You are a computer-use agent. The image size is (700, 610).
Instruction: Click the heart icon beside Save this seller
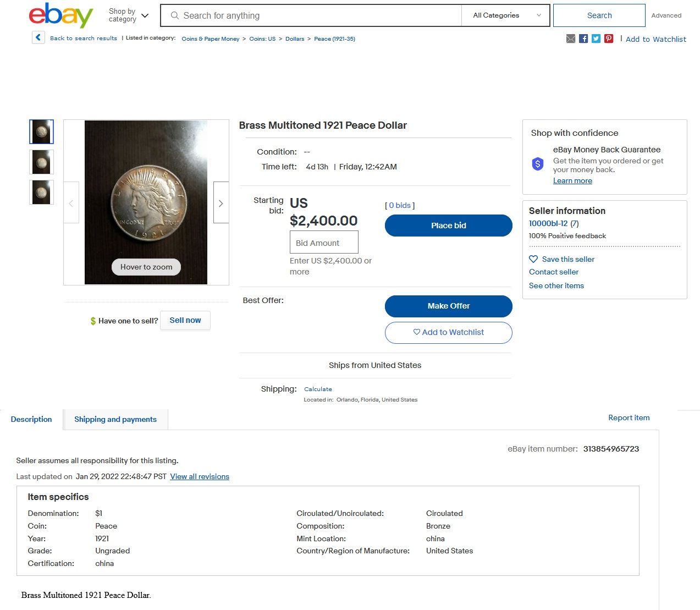click(x=533, y=259)
